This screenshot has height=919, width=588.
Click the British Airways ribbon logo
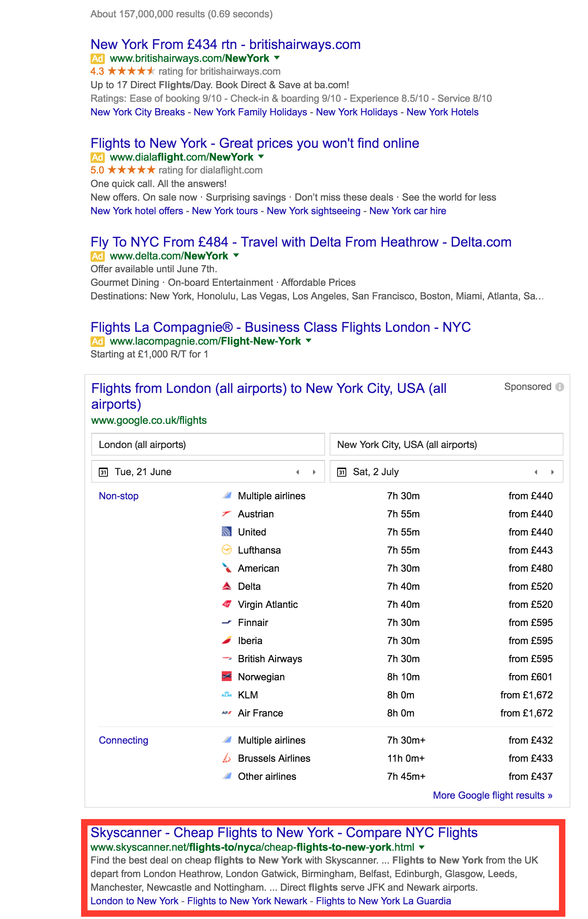pos(227,658)
